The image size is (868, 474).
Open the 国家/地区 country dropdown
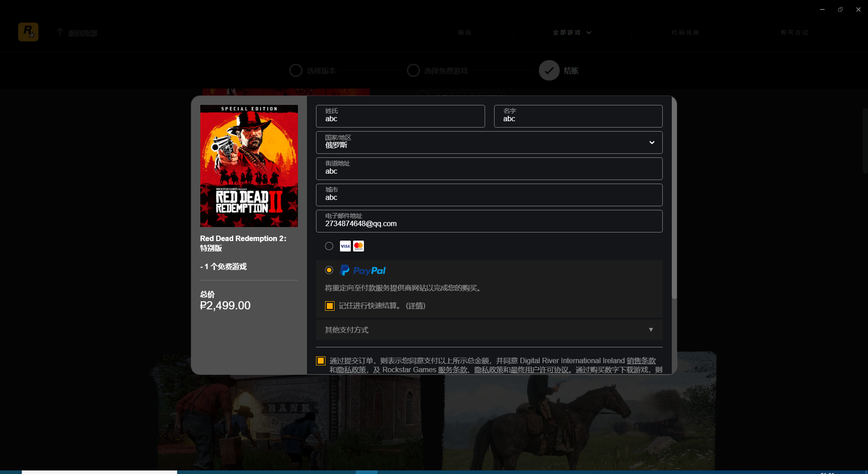489,142
